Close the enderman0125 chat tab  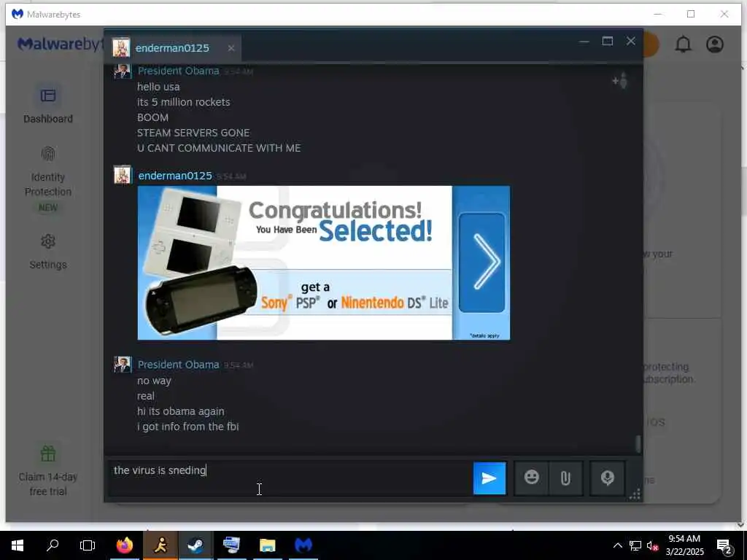click(x=231, y=48)
